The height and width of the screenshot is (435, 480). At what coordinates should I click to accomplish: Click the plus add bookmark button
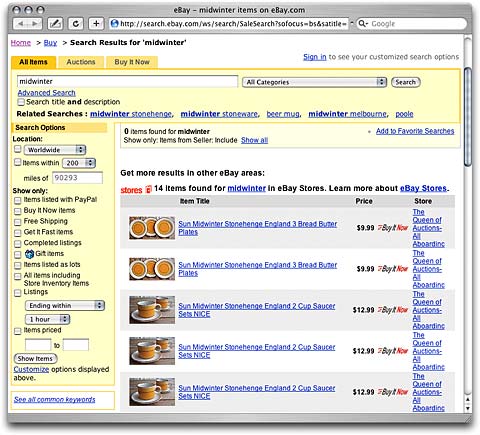coord(96,24)
